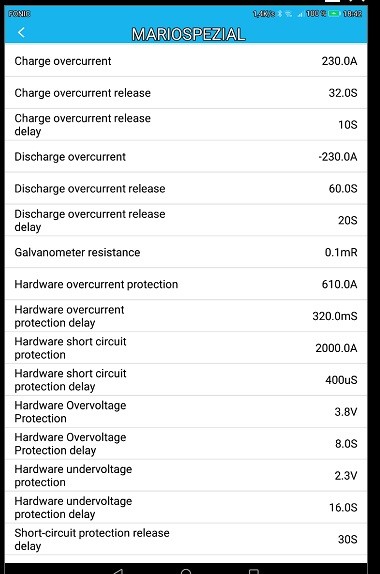
Task: Select the Discharge overcurrent -230.0A value
Action: coord(338,157)
